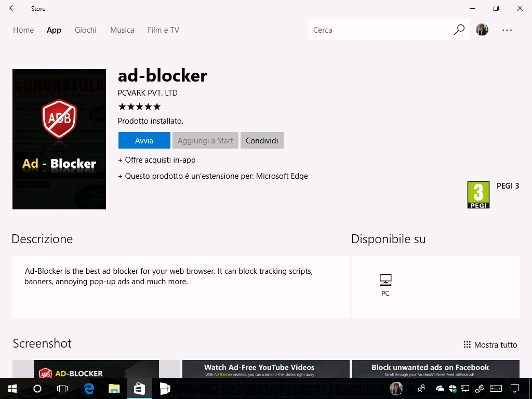Open the Action Center notification icon
This screenshot has width=532, height=399.
coord(515,389)
